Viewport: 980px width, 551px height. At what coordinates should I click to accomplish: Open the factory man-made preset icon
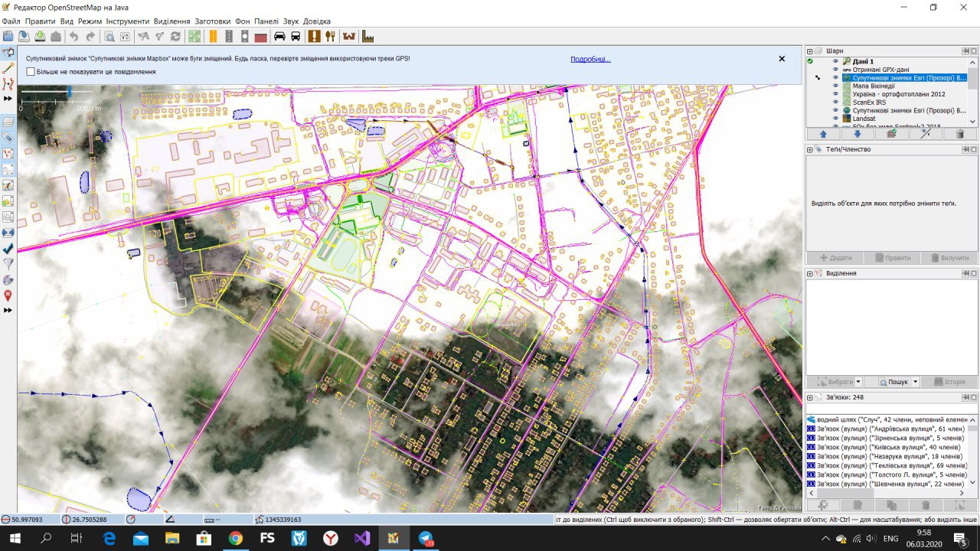coord(367,36)
